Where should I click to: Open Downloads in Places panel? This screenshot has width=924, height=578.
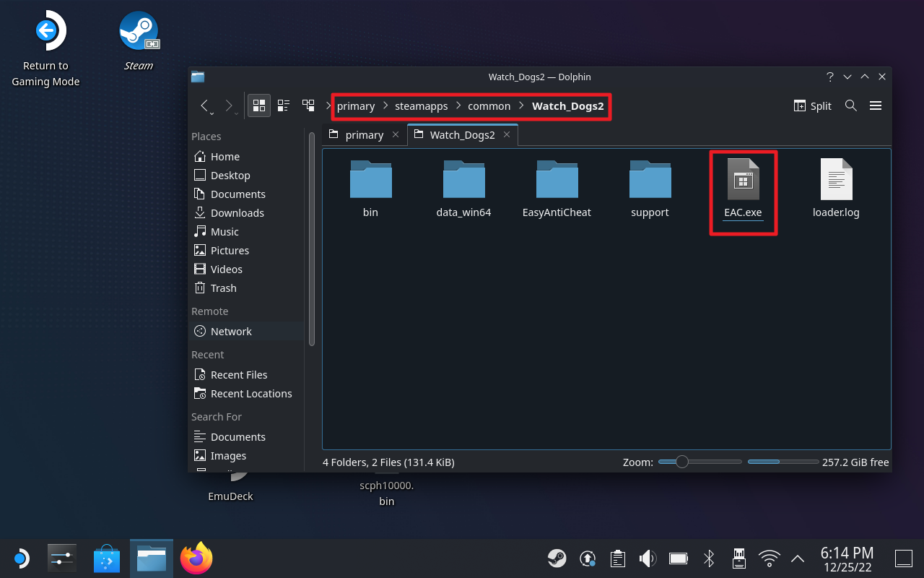(x=246, y=213)
